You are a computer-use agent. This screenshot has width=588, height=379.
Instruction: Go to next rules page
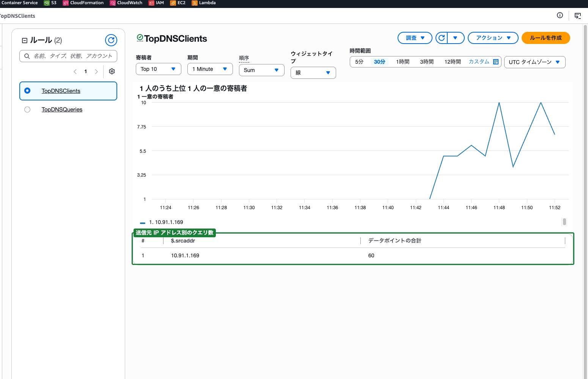96,71
